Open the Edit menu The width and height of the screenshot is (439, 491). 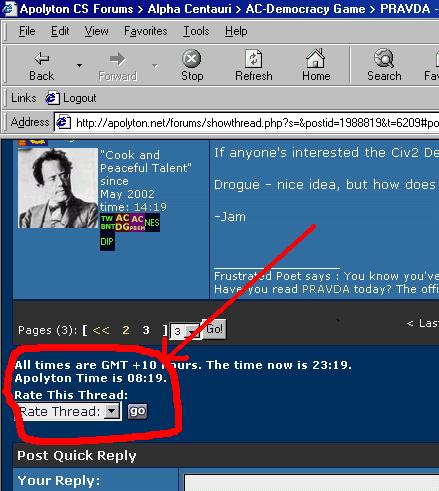[60, 31]
